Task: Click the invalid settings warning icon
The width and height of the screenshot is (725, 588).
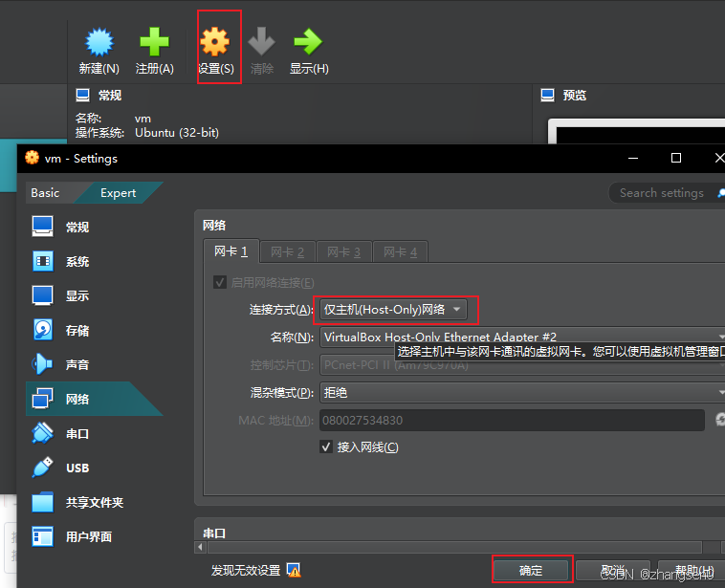Action: pos(294,571)
